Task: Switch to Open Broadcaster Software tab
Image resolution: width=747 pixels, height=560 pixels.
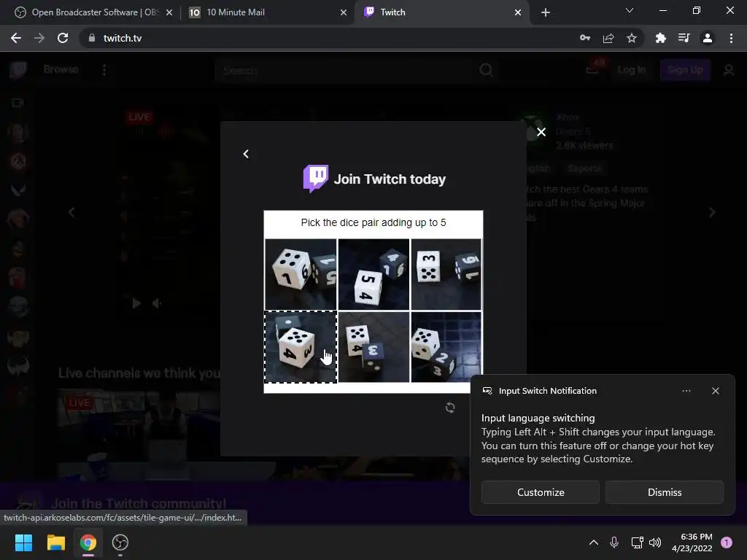Action: tap(93, 12)
